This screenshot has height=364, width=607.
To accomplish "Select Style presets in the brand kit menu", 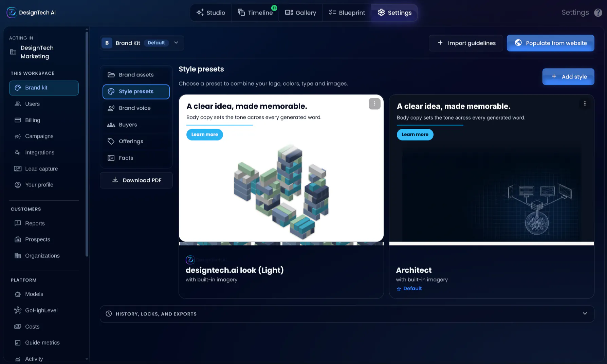I will (136, 92).
